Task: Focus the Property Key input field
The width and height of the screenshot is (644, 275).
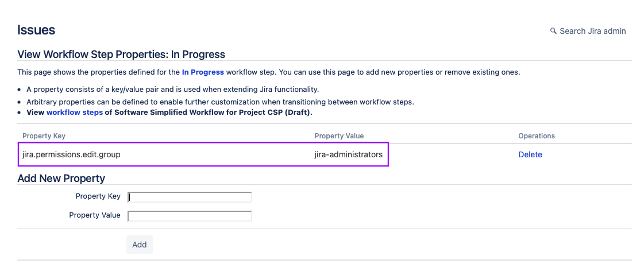Action: click(x=190, y=197)
